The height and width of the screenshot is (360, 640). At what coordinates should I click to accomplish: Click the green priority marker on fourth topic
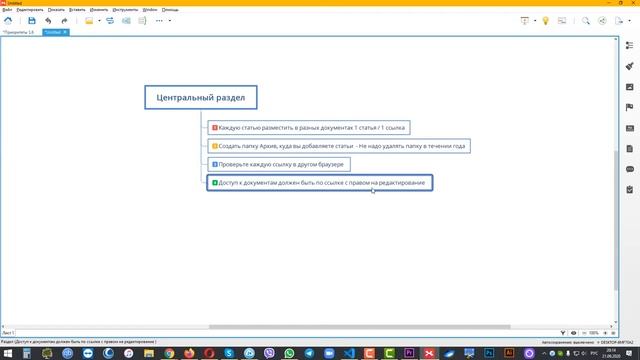(215, 182)
